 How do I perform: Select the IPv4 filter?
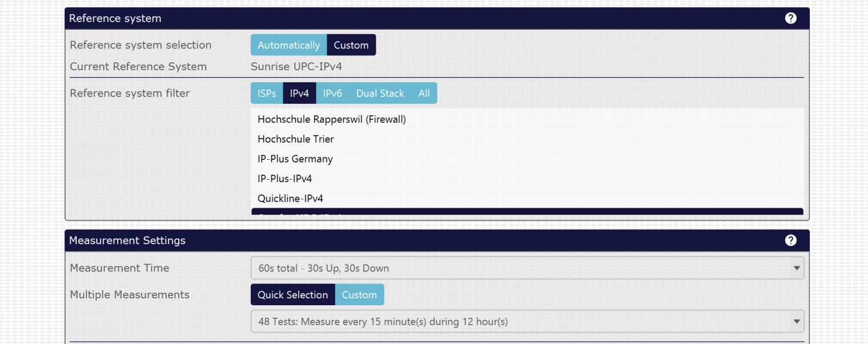point(299,94)
